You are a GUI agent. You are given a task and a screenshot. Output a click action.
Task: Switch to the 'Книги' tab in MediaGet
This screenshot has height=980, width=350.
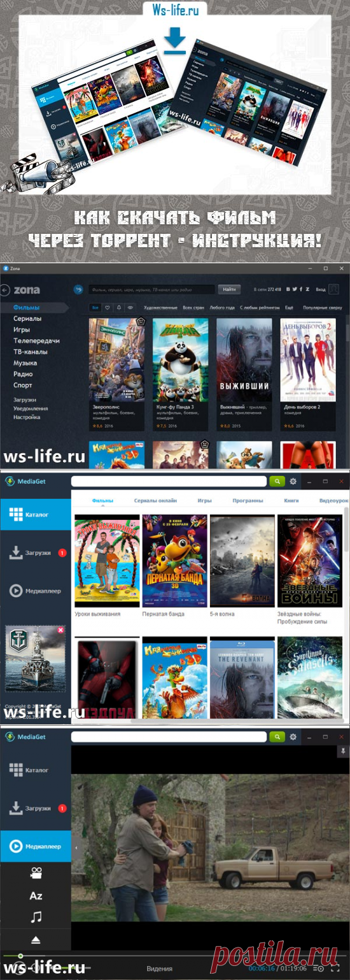pos(291,501)
